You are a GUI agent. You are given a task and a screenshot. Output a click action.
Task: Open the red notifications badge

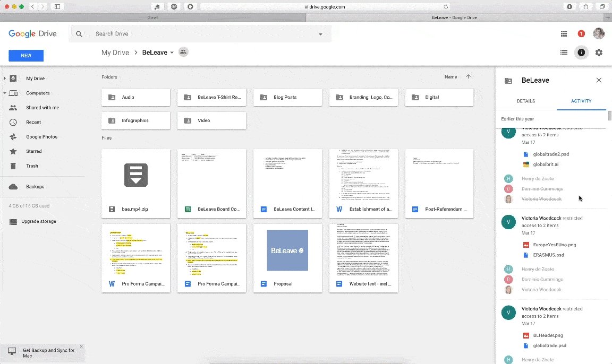pos(581,34)
